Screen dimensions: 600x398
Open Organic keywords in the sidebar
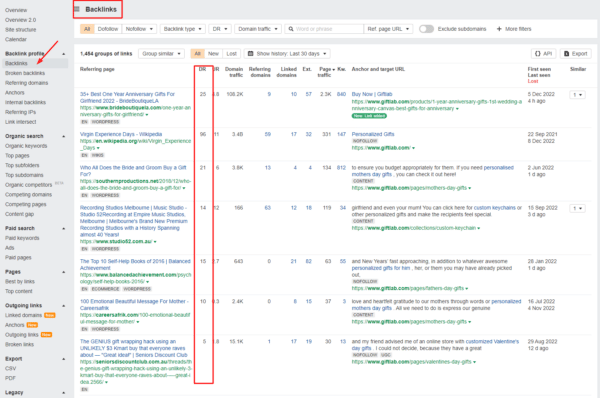click(x=26, y=146)
